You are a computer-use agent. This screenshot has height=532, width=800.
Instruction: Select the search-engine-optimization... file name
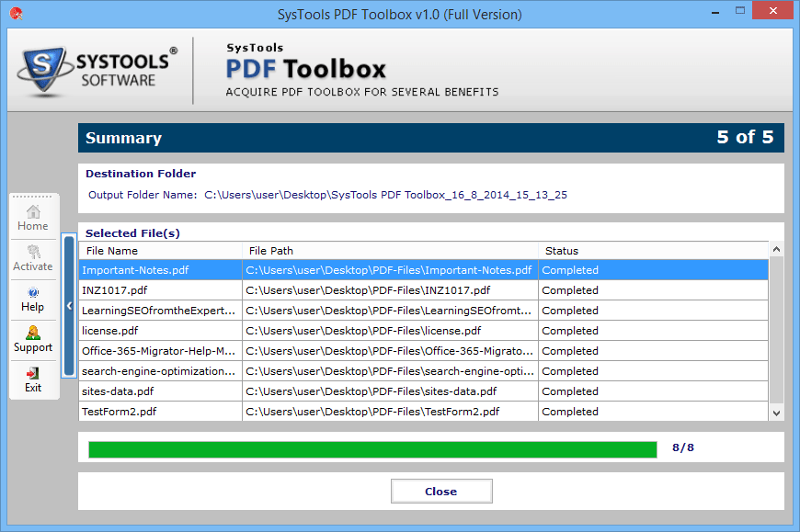(x=159, y=371)
